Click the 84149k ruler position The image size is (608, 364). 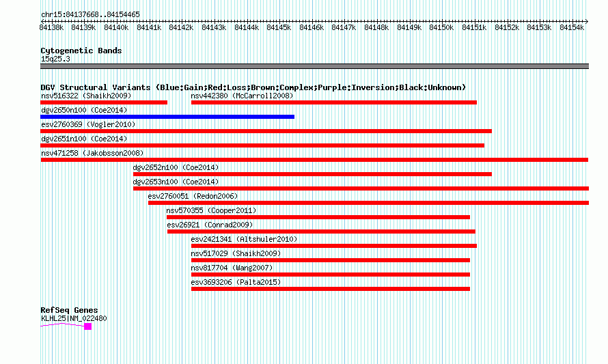pos(409,27)
